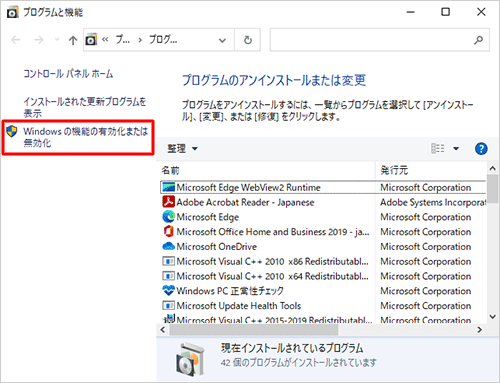Click the address bar Control Panel icon
500x383 pixels.
[x=91, y=40]
